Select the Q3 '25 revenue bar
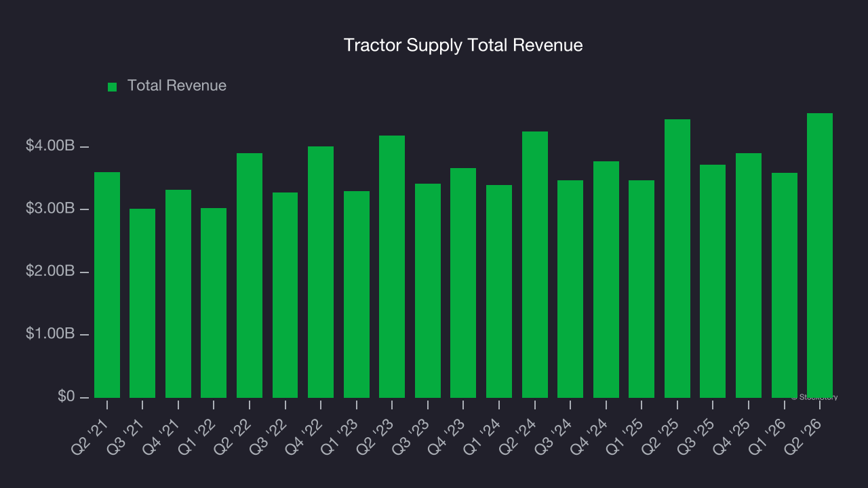 click(x=713, y=281)
